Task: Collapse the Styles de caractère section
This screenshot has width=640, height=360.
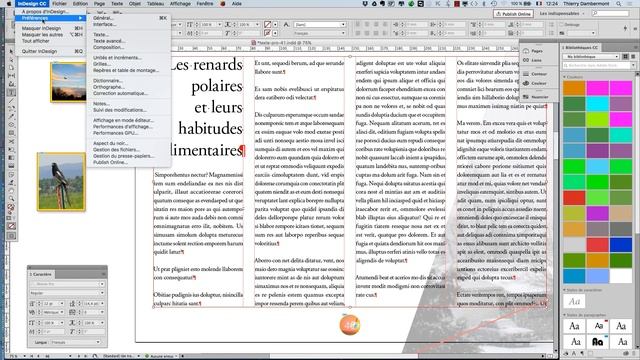Action: click(565, 290)
